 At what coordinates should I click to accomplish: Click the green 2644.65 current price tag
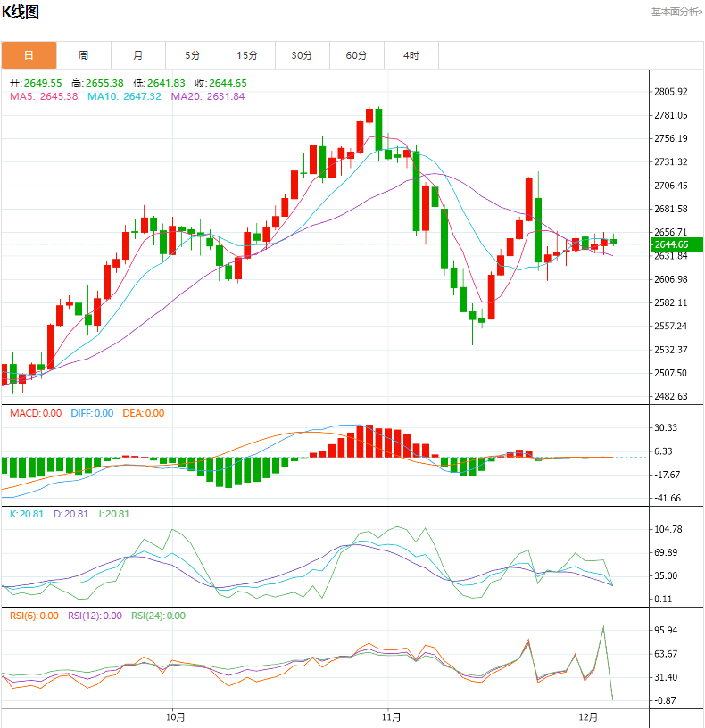676,244
